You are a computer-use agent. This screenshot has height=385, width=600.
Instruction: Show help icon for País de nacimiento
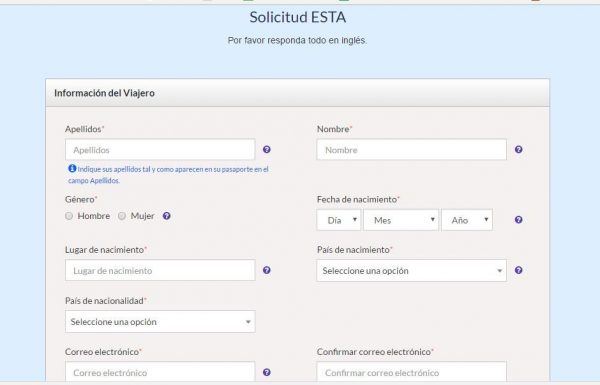(x=518, y=270)
